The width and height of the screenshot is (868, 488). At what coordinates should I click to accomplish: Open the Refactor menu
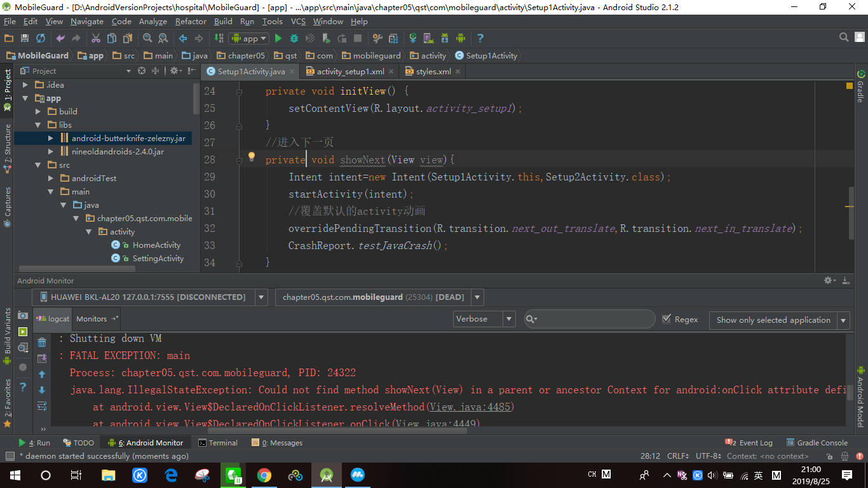coord(191,21)
